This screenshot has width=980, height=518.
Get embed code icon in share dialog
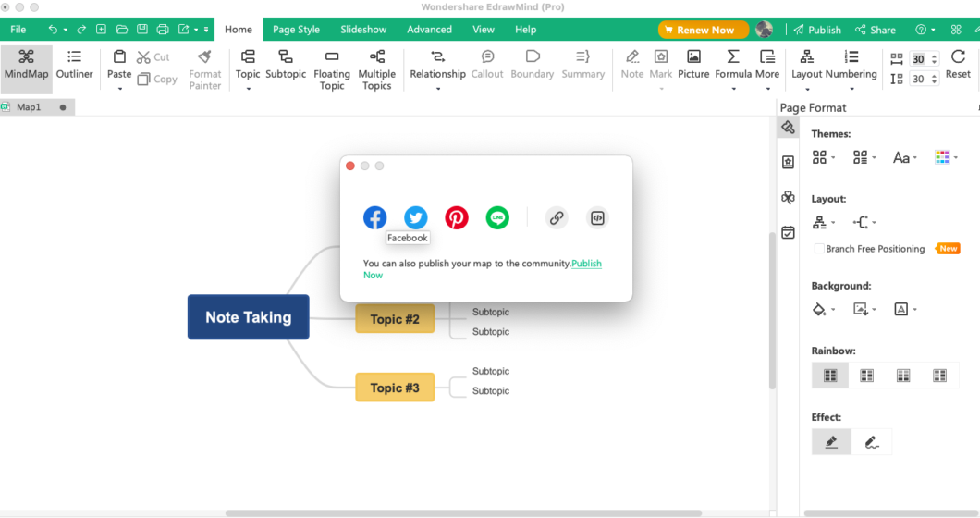597,217
